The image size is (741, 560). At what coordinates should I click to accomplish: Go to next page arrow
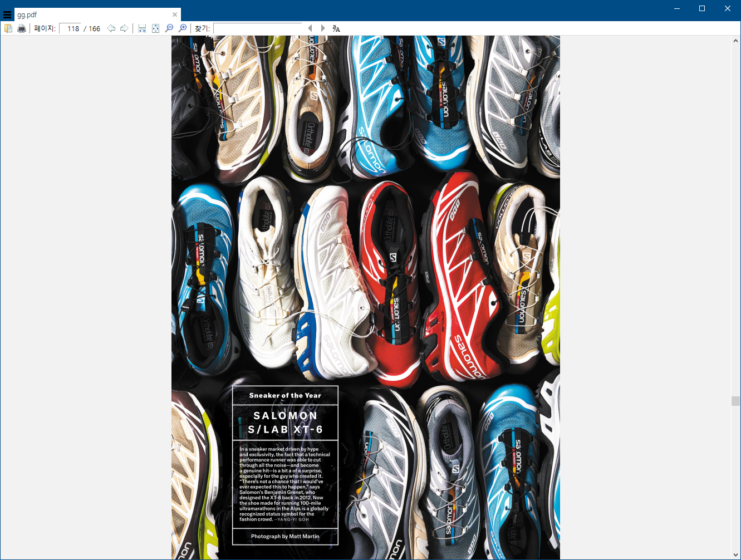point(124,28)
